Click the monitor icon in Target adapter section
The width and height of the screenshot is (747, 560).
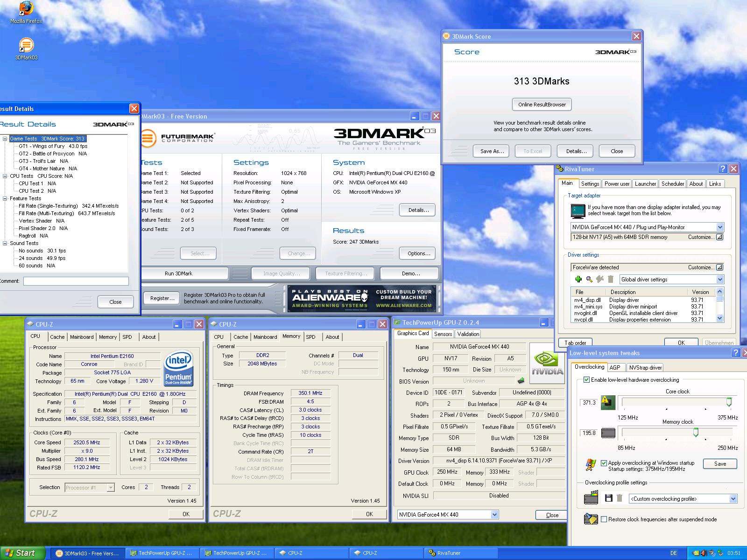tap(578, 210)
